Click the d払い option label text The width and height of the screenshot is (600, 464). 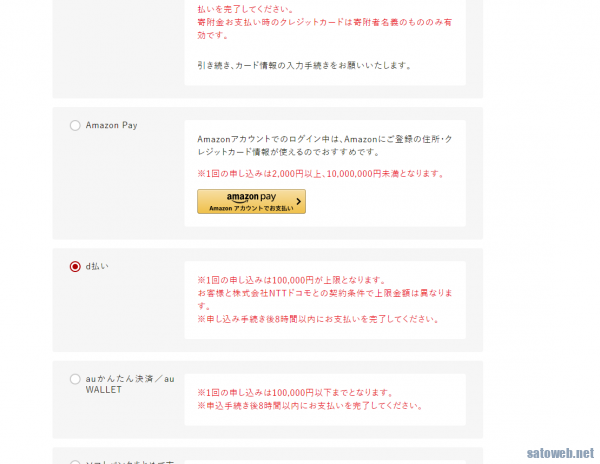pos(97,267)
